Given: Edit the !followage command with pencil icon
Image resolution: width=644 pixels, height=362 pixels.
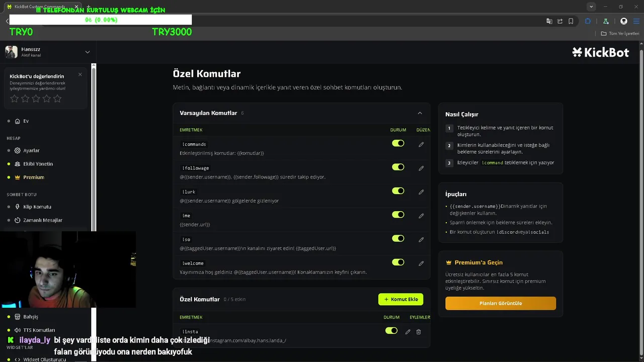Looking at the screenshot, I should pos(421,168).
